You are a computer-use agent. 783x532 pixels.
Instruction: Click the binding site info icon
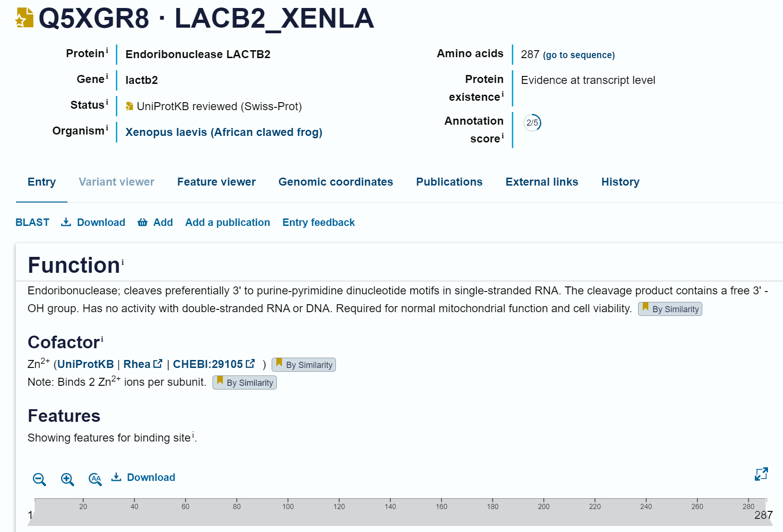(193, 435)
